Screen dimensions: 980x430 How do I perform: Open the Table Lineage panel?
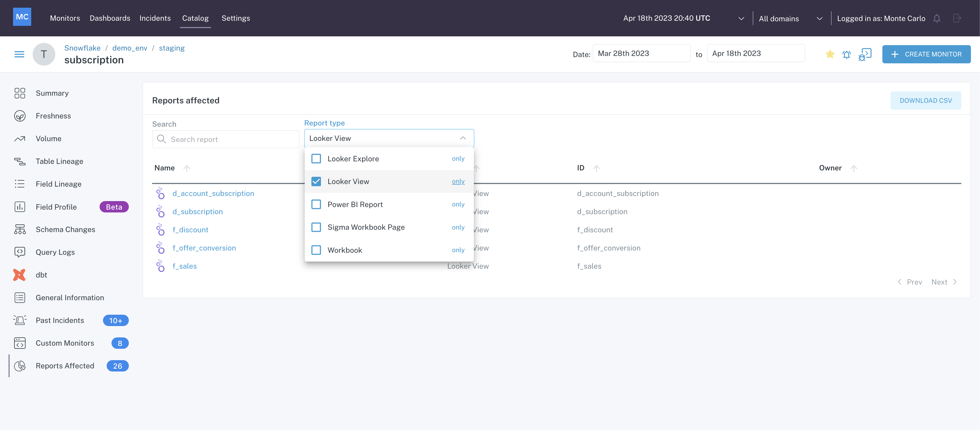[x=59, y=161]
